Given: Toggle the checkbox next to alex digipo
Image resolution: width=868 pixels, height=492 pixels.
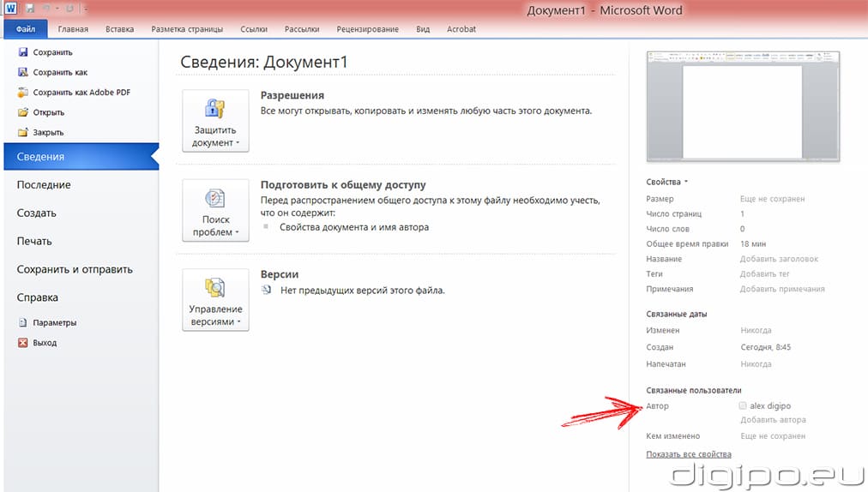Looking at the screenshot, I should (742, 405).
